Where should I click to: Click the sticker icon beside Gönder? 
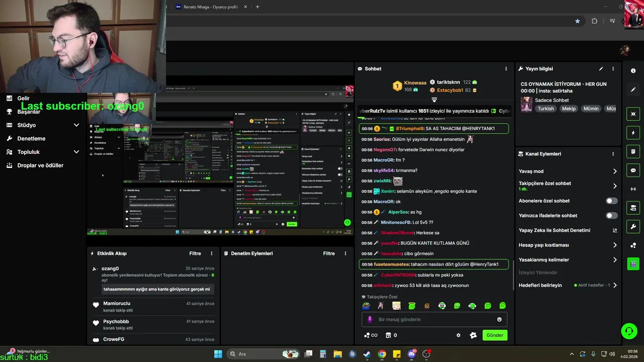click(473, 335)
